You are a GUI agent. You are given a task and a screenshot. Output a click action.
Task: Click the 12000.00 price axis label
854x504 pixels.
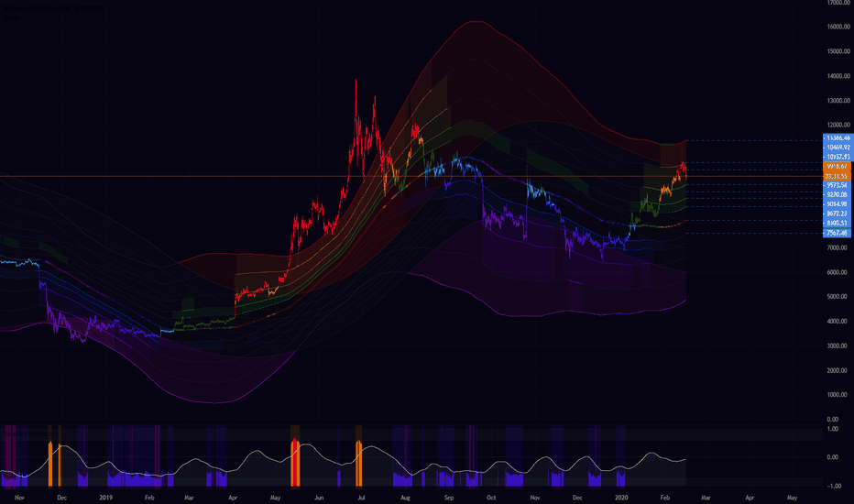click(838, 125)
